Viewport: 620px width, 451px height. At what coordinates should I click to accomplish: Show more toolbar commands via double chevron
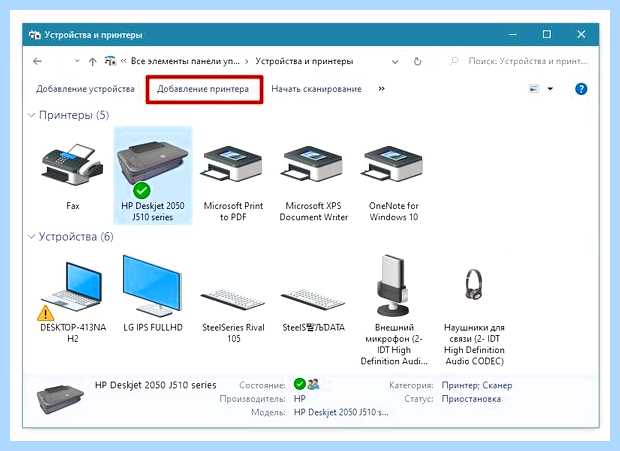(381, 89)
